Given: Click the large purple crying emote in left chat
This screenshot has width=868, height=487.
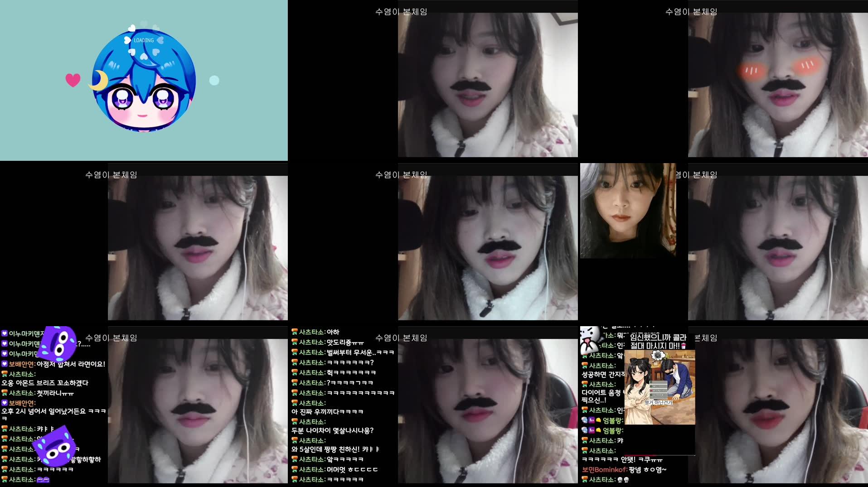Looking at the screenshot, I should tap(58, 342).
